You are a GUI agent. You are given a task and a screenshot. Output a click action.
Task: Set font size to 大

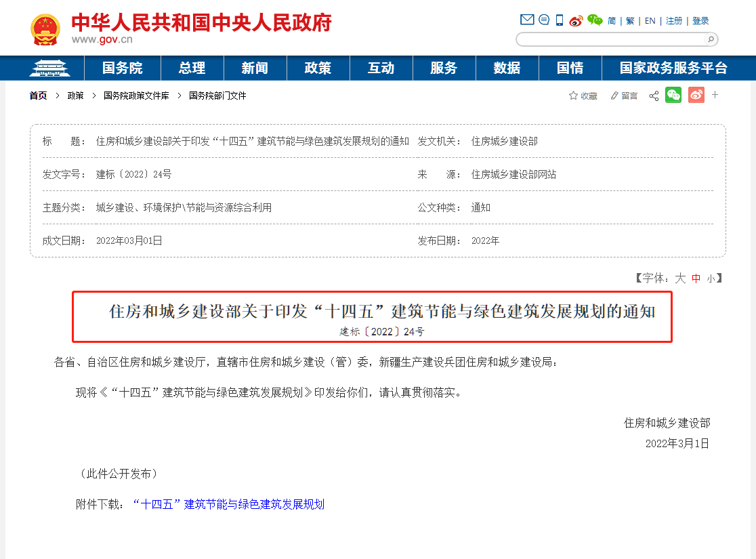[x=680, y=278]
